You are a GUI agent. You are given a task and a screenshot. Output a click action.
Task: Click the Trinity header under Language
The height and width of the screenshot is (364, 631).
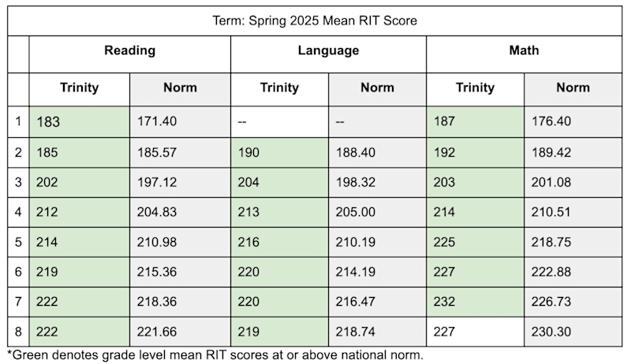coord(279,87)
